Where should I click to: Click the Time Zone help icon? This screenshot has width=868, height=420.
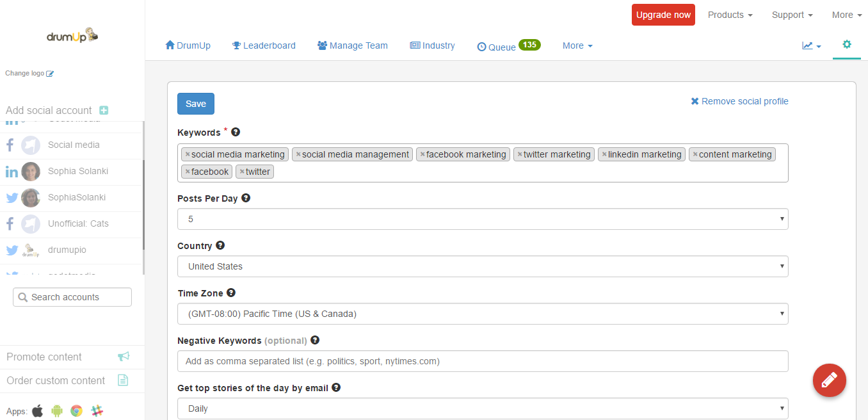(231, 293)
